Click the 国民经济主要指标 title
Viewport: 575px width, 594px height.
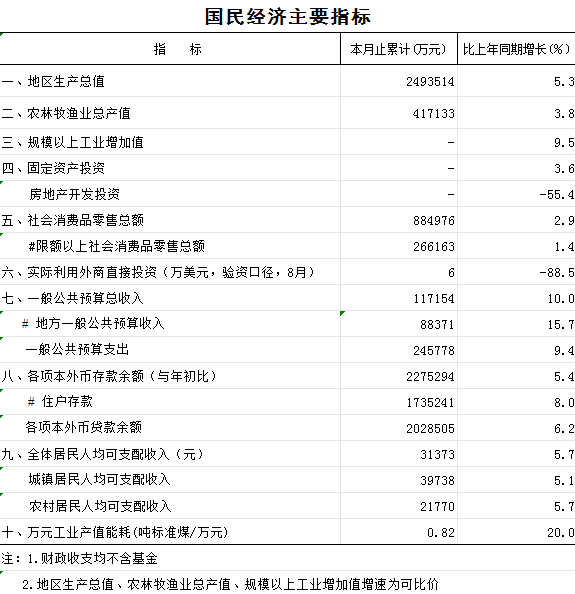pos(288,17)
